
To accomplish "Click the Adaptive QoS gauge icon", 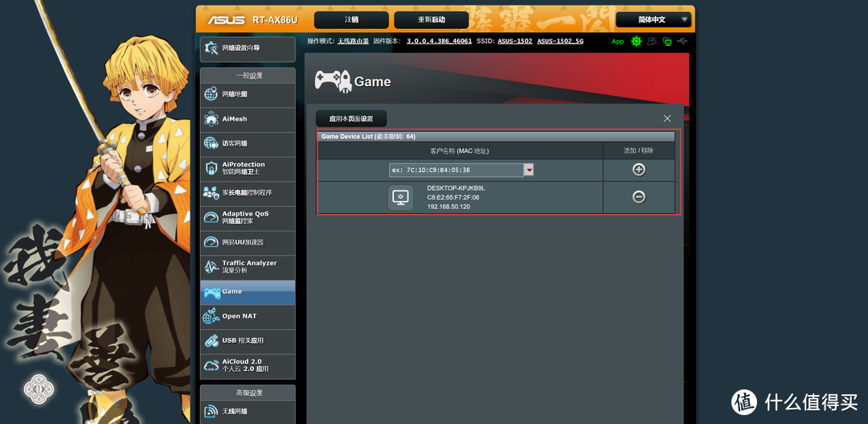I will pyautogui.click(x=211, y=217).
